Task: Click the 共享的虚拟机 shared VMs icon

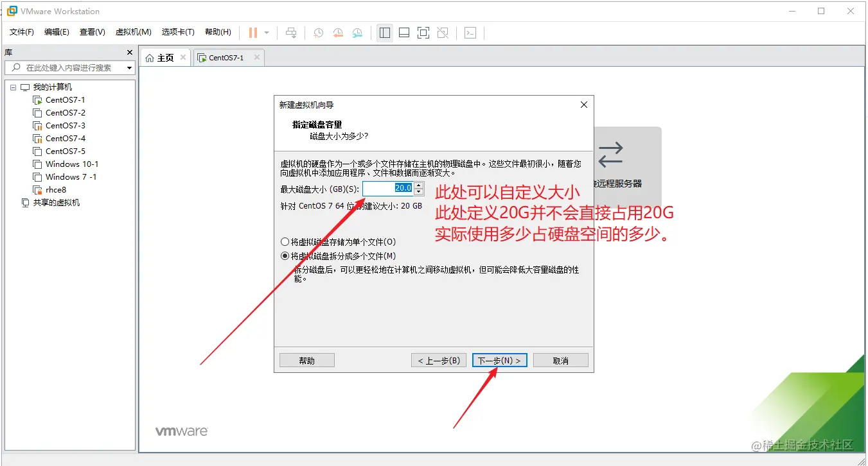Action: point(25,203)
